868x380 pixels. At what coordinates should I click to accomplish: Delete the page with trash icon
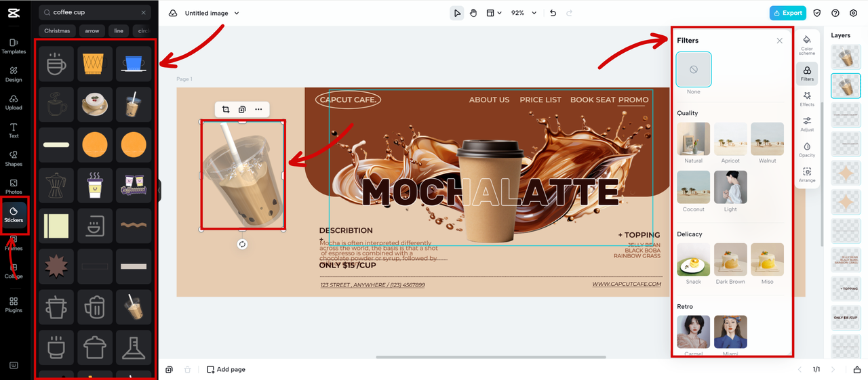pyautogui.click(x=188, y=369)
